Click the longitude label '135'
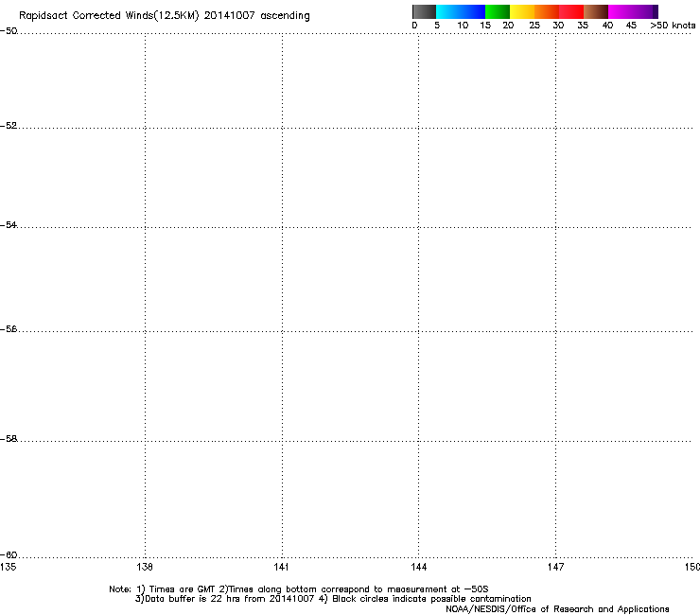 9,567
